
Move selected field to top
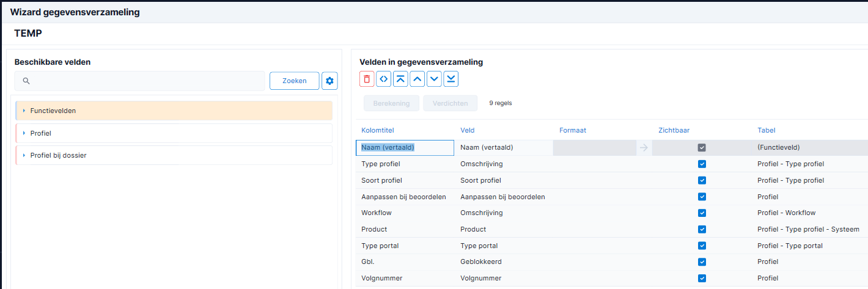pyautogui.click(x=400, y=79)
